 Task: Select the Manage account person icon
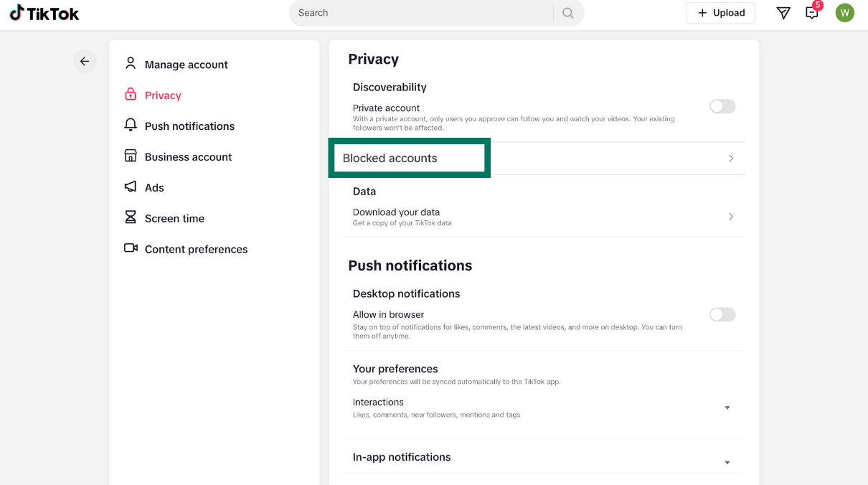[130, 63]
